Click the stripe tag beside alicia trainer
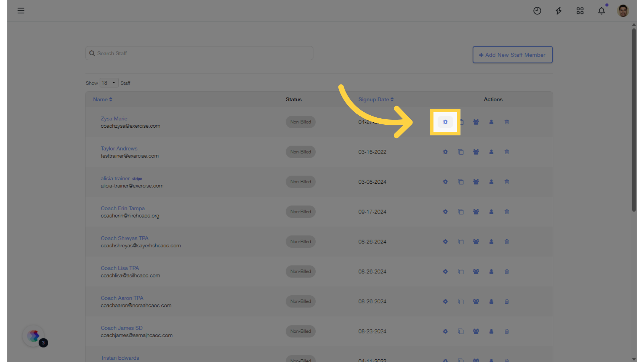This screenshot has height=362, width=644. point(137,179)
